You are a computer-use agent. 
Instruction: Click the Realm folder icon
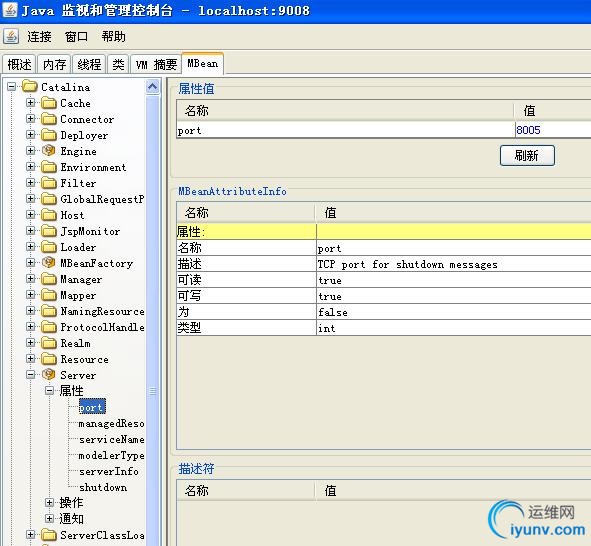click(49, 343)
